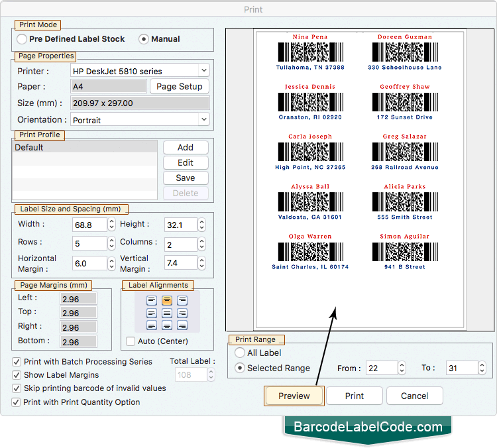Select middle-center label alignment icon

[x=167, y=313]
